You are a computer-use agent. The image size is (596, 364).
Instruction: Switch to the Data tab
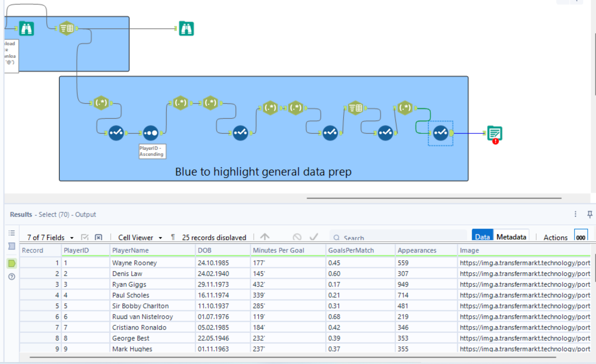click(x=482, y=237)
